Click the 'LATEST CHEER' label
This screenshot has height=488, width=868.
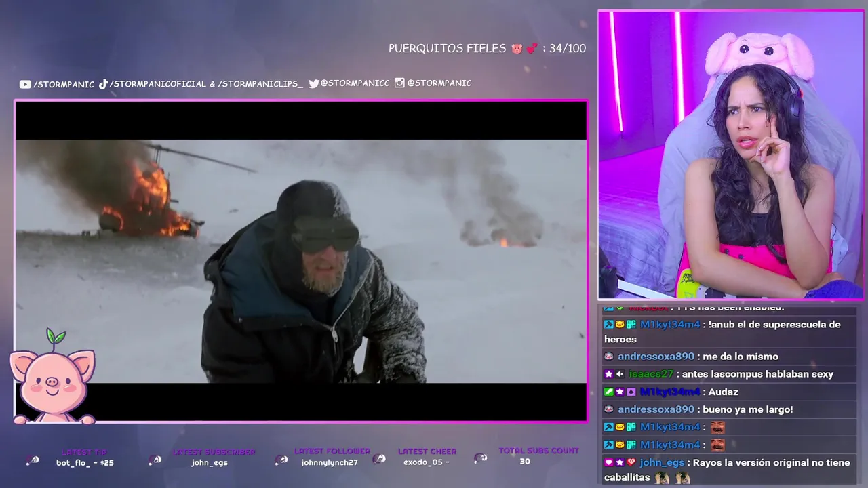coord(427,451)
